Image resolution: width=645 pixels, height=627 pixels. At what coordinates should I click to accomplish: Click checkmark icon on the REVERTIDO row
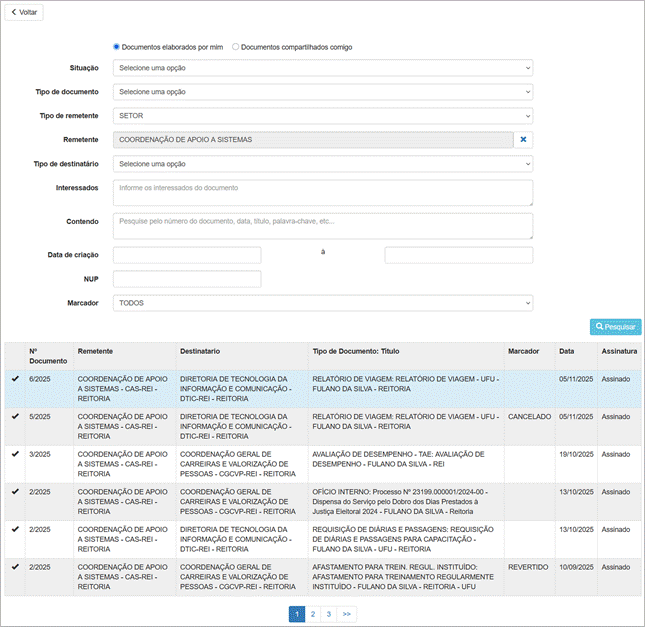[x=15, y=567]
